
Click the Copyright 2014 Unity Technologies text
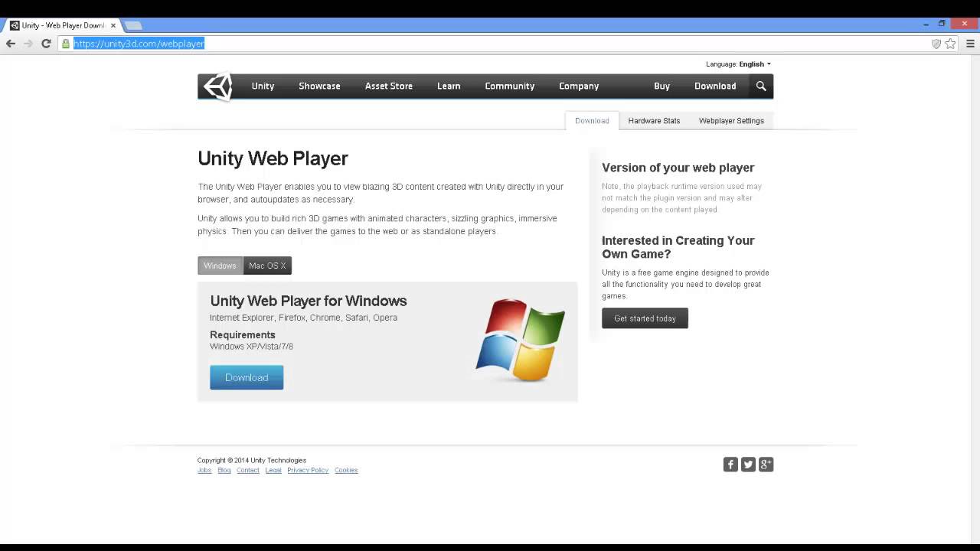coord(252,461)
